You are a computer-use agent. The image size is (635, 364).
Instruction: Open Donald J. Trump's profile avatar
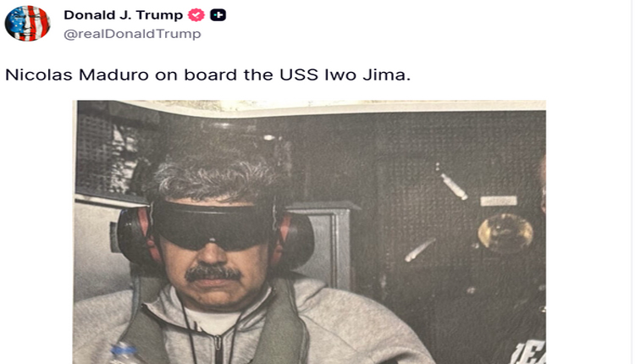pyautogui.click(x=27, y=23)
